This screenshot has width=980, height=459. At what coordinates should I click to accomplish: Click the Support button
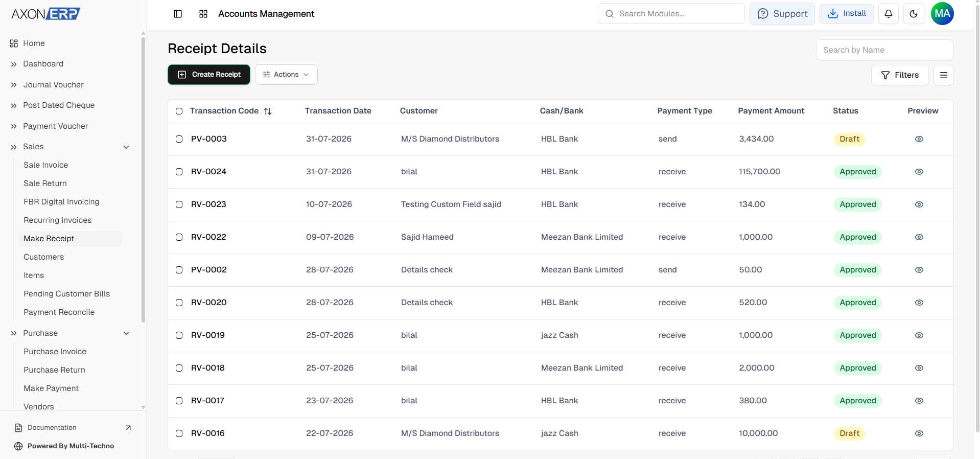782,14
